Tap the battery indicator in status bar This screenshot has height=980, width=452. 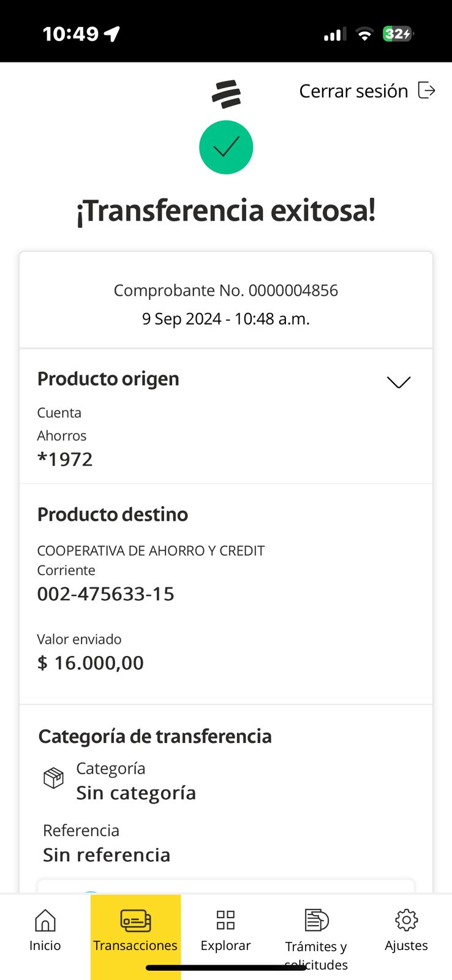tap(397, 34)
